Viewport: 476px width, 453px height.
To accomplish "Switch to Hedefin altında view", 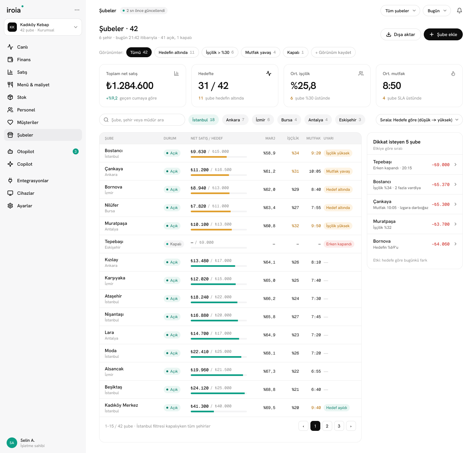I will [x=177, y=52].
